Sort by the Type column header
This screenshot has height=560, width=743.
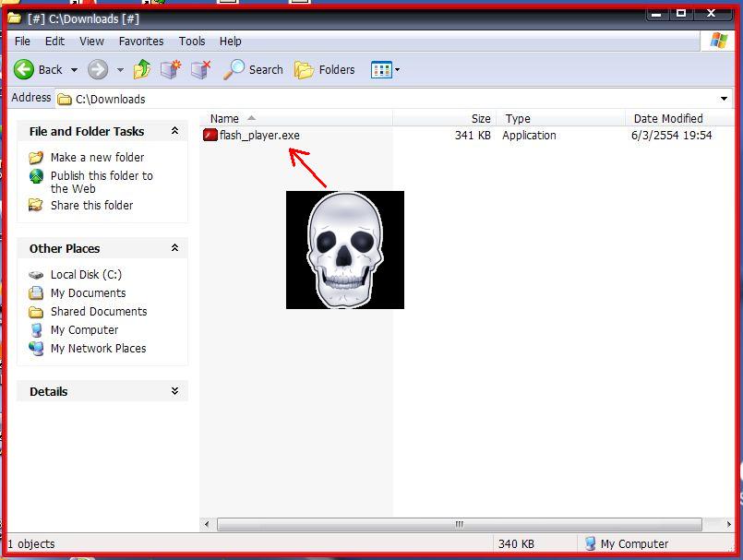point(560,118)
